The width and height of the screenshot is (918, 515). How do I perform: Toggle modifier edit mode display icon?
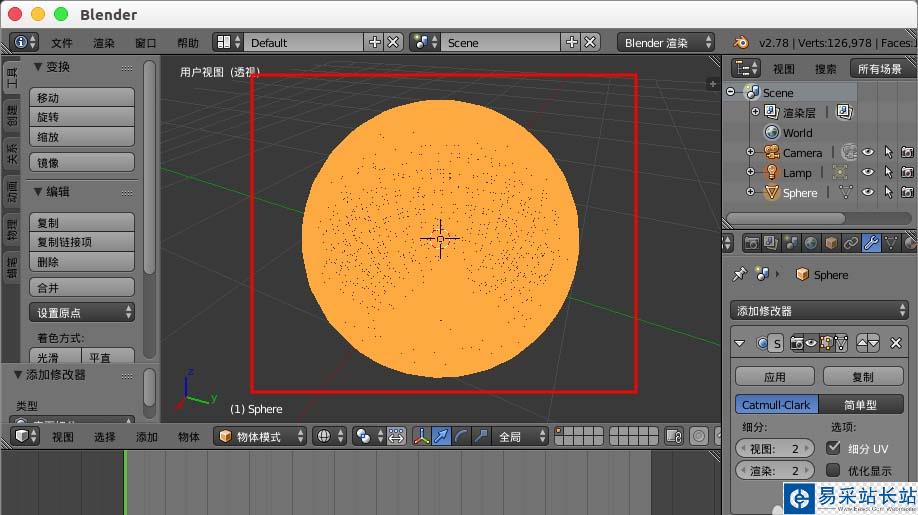[x=826, y=343]
